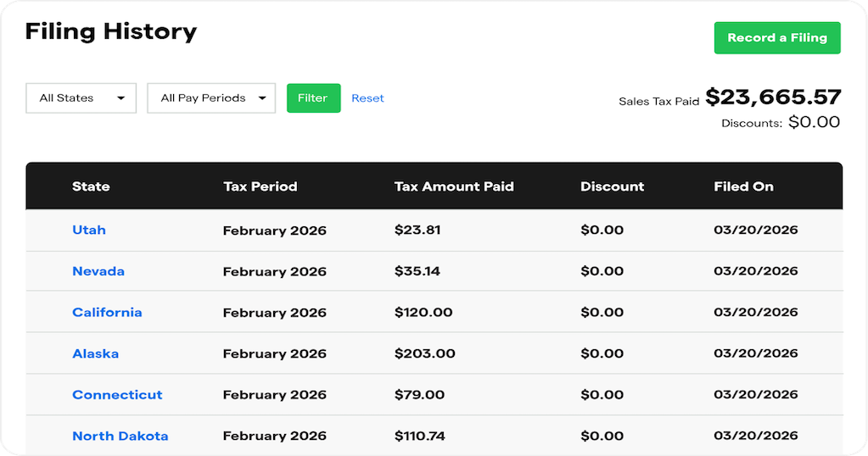The height and width of the screenshot is (456, 868).
Task: Apply filters with the Filter button
Action: [x=313, y=98]
